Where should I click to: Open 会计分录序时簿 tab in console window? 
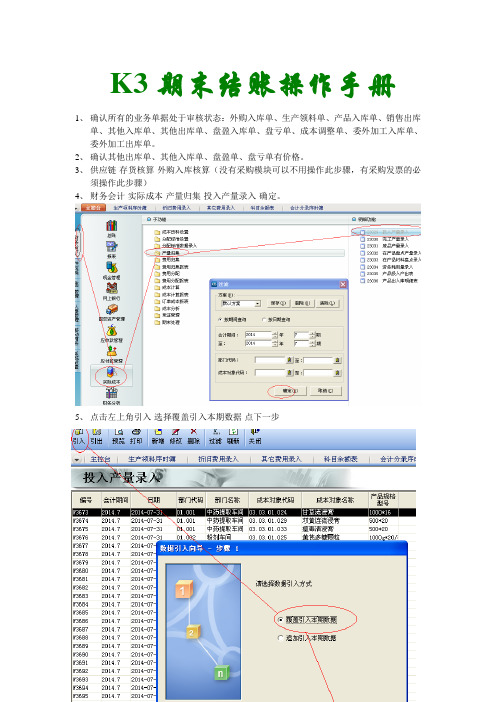coord(306,208)
